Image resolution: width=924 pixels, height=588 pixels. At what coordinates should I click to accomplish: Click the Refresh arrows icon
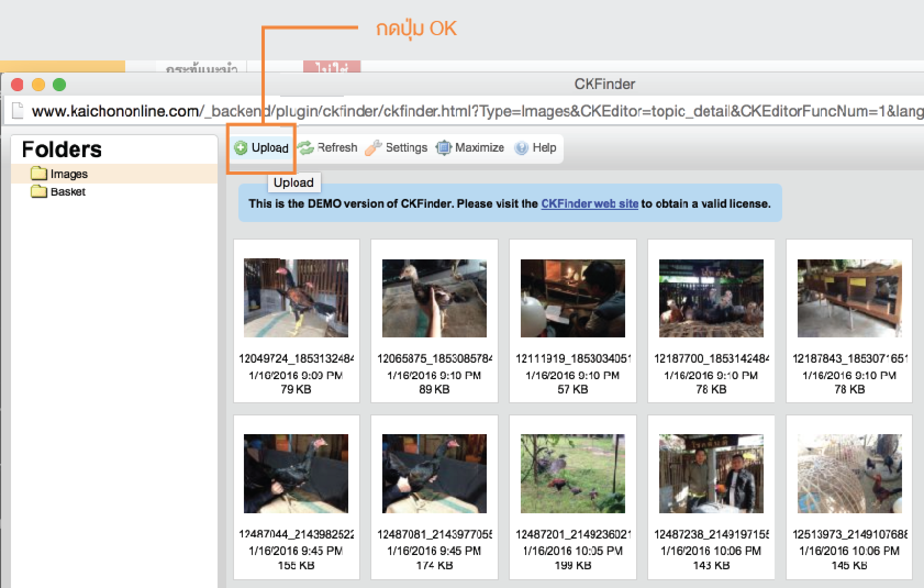[x=306, y=148]
